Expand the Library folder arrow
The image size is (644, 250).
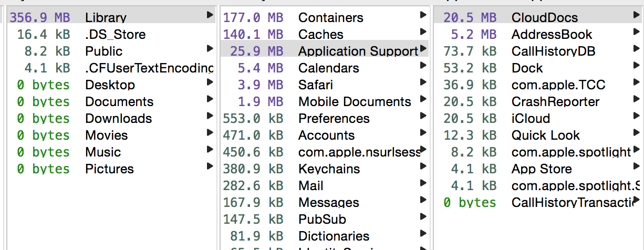click(210, 15)
